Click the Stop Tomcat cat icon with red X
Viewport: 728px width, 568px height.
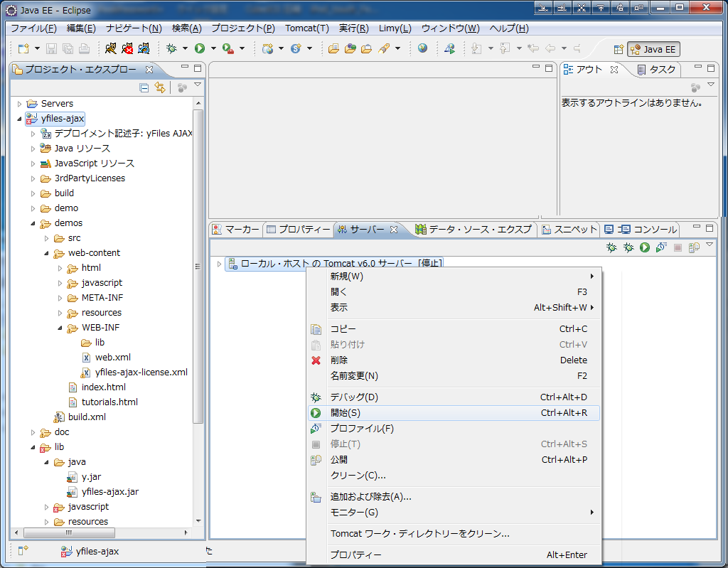tap(128, 48)
